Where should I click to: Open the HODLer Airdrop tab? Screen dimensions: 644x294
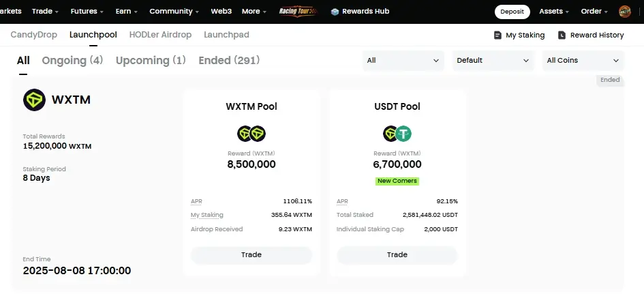click(160, 35)
